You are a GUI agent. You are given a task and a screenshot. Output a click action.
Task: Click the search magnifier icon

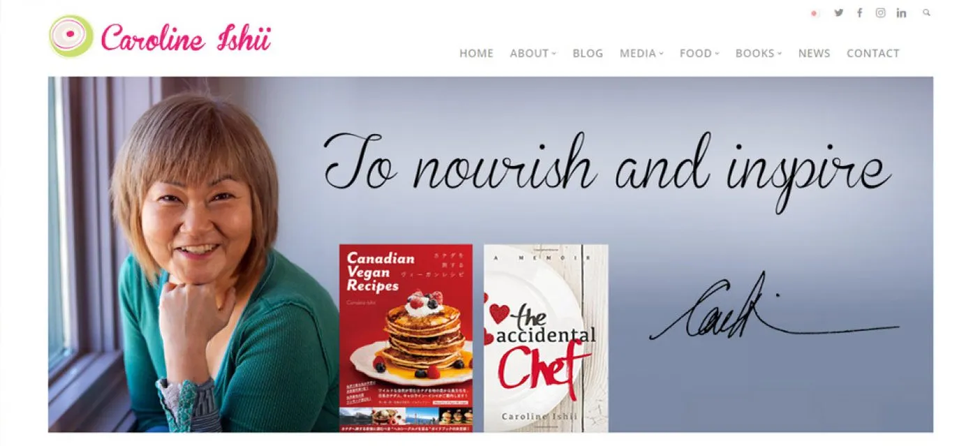pyautogui.click(x=926, y=13)
